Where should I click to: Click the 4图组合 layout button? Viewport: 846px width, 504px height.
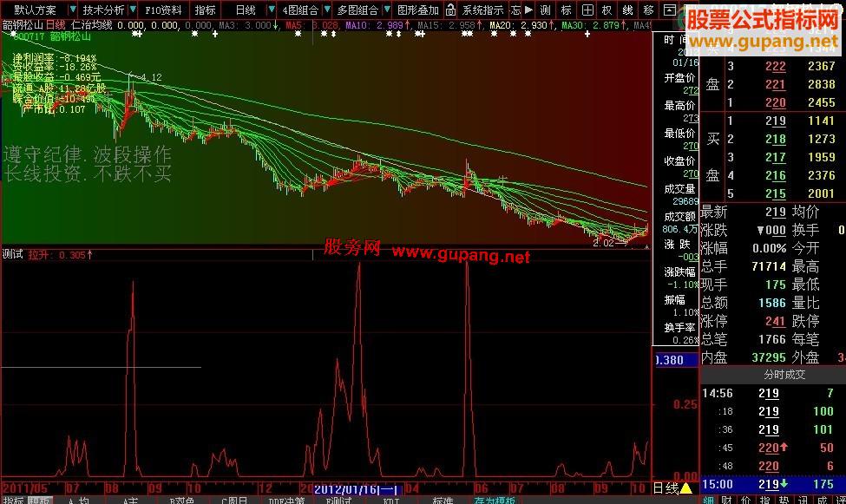point(300,10)
